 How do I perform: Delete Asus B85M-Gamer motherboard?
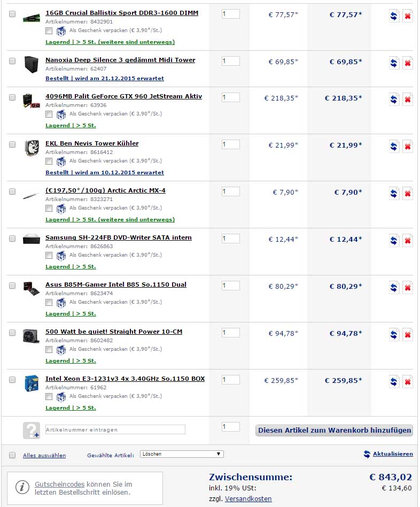408,287
